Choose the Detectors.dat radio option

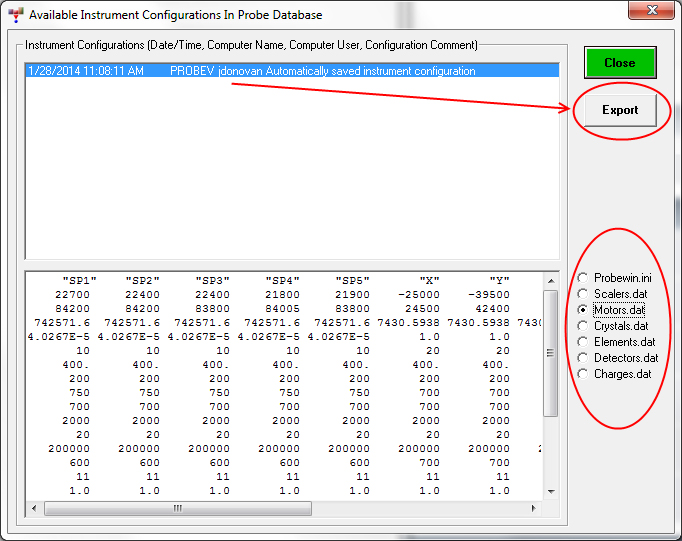(584, 358)
